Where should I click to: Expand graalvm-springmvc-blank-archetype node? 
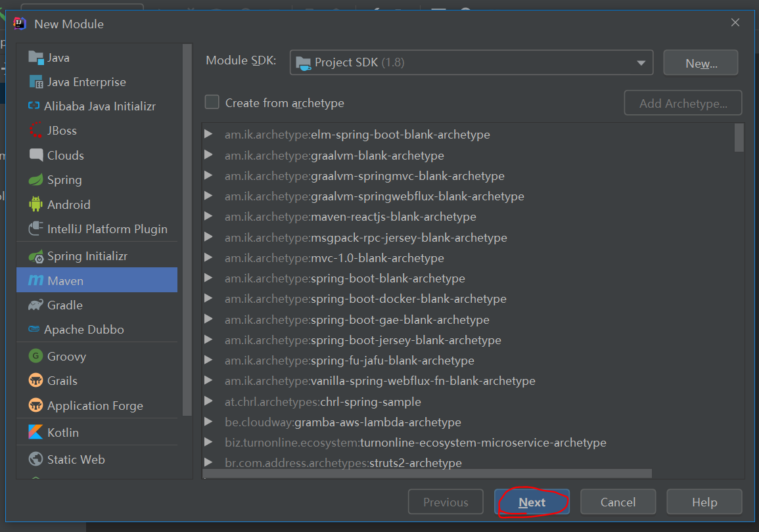[x=208, y=175]
